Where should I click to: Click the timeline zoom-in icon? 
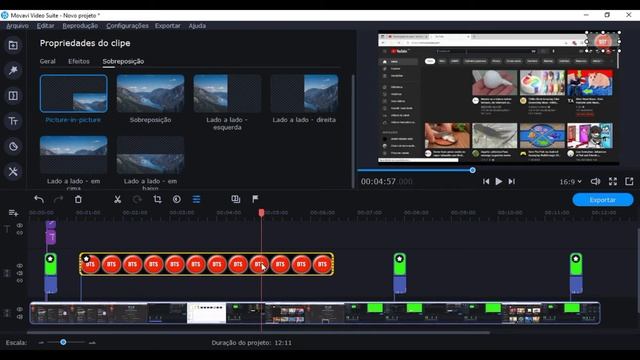[x=92, y=342]
